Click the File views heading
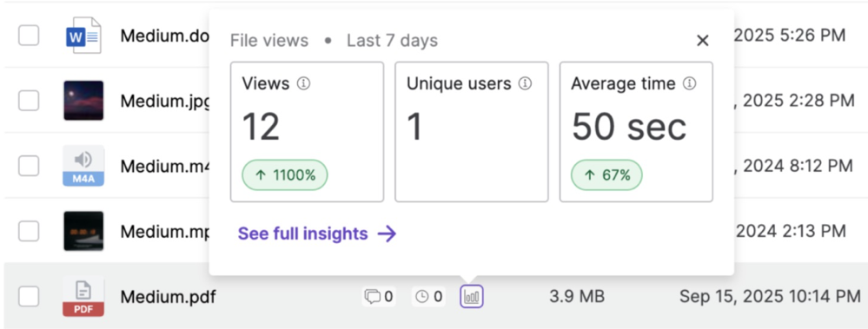This screenshot has width=868, height=329. pos(269,41)
